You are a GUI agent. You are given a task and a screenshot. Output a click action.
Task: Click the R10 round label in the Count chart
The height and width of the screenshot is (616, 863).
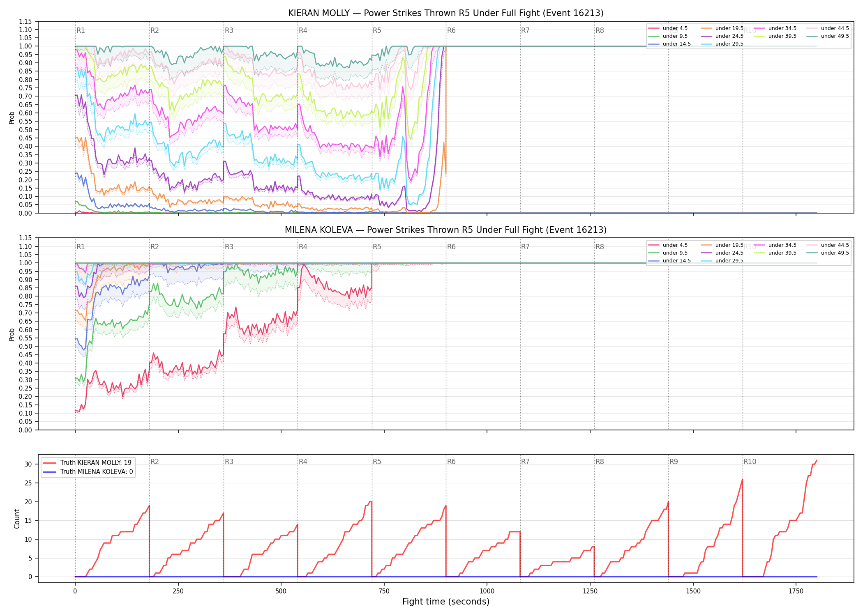[750, 462]
